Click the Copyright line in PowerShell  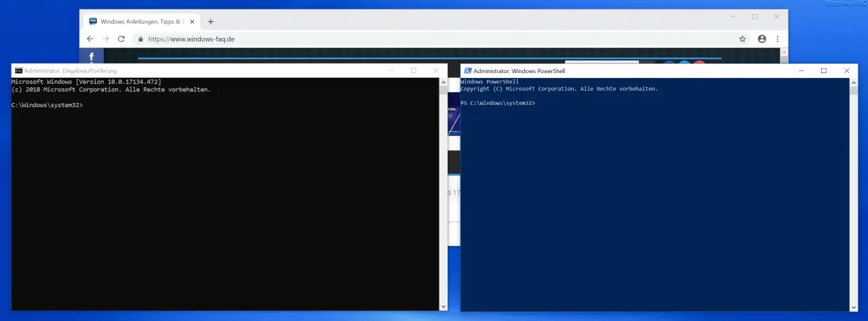[559, 88]
